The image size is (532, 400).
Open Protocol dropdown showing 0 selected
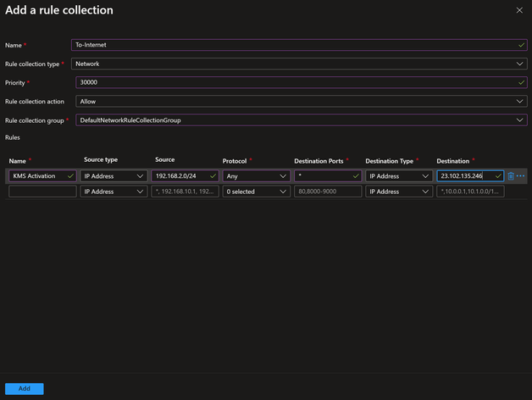pos(257,192)
